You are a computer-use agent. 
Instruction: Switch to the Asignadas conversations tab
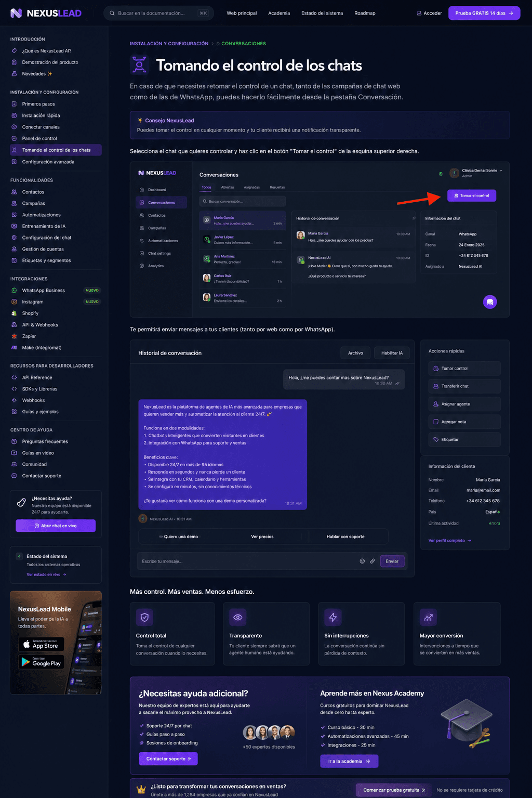[252, 187]
